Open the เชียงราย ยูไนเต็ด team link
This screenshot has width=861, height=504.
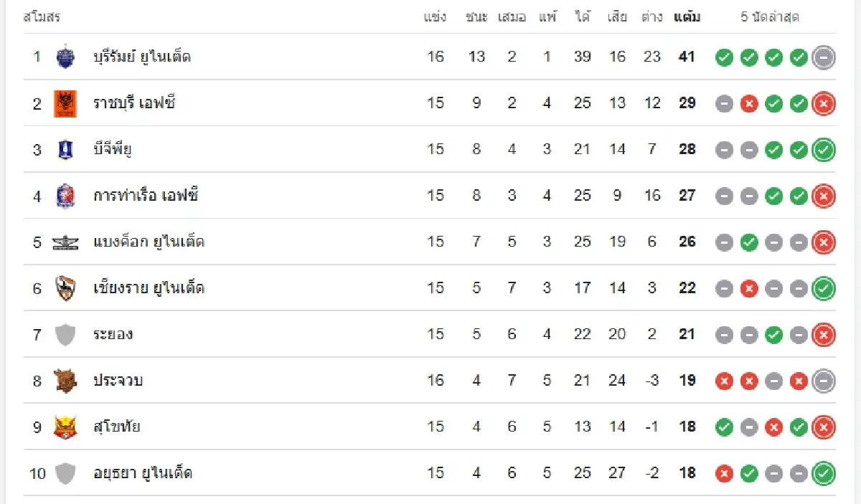pos(149,288)
